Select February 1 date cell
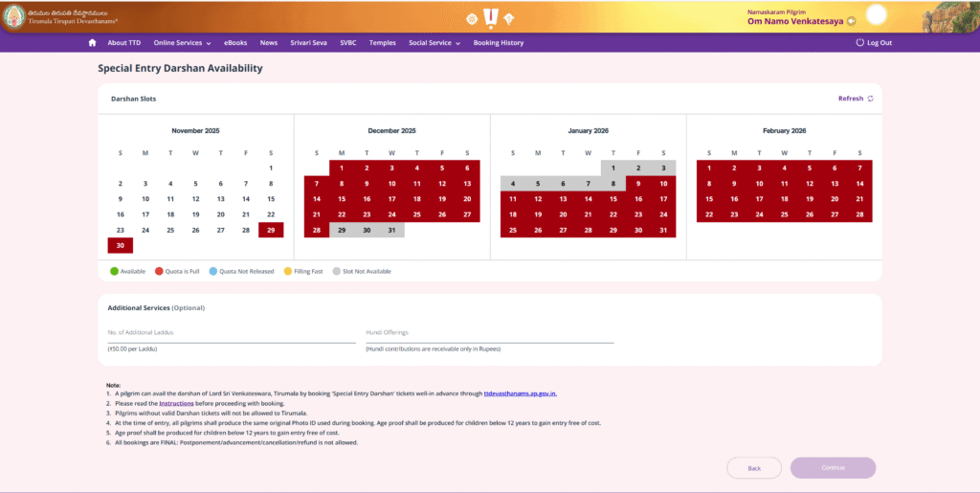Screen dimensions: 980x493 pos(709,168)
